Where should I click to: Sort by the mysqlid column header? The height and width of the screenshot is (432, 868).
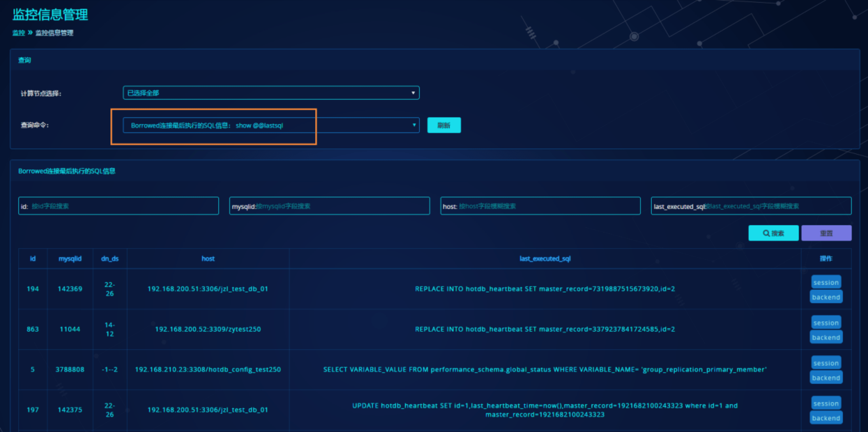[x=70, y=259]
